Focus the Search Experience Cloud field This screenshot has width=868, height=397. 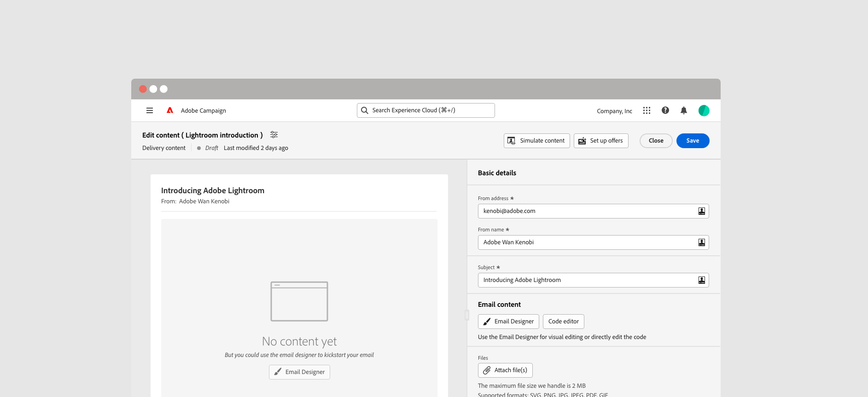(426, 110)
